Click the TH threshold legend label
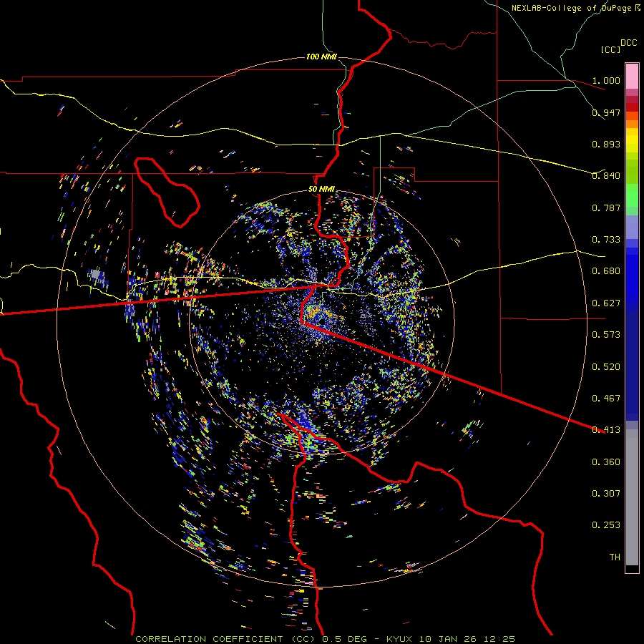This screenshot has height=644, width=644. [615, 557]
